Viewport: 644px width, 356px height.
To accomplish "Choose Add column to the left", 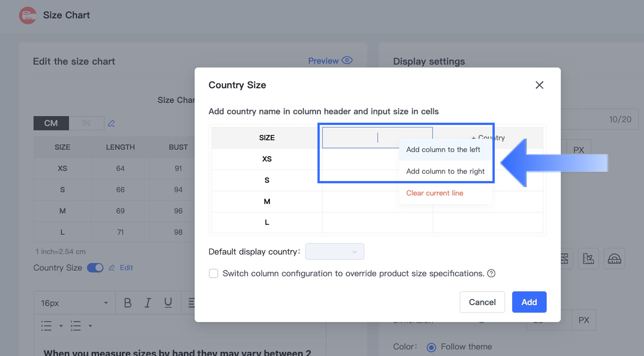I will tap(443, 150).
